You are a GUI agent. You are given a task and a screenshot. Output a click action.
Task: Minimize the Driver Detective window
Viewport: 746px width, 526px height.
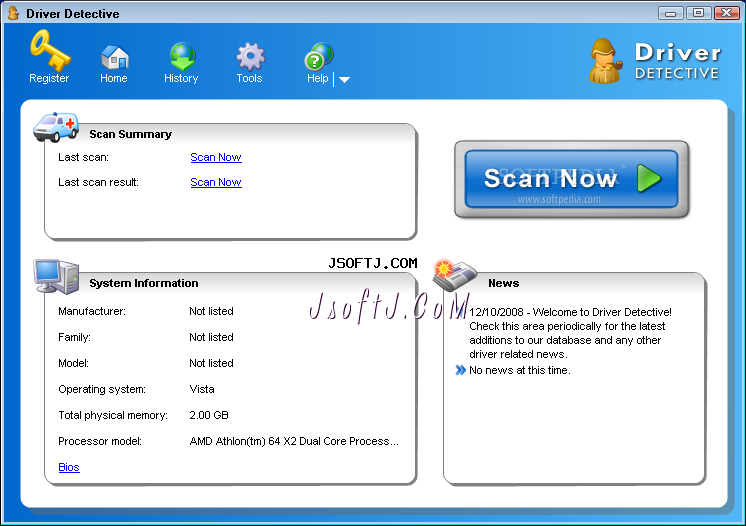coord(670,13)
